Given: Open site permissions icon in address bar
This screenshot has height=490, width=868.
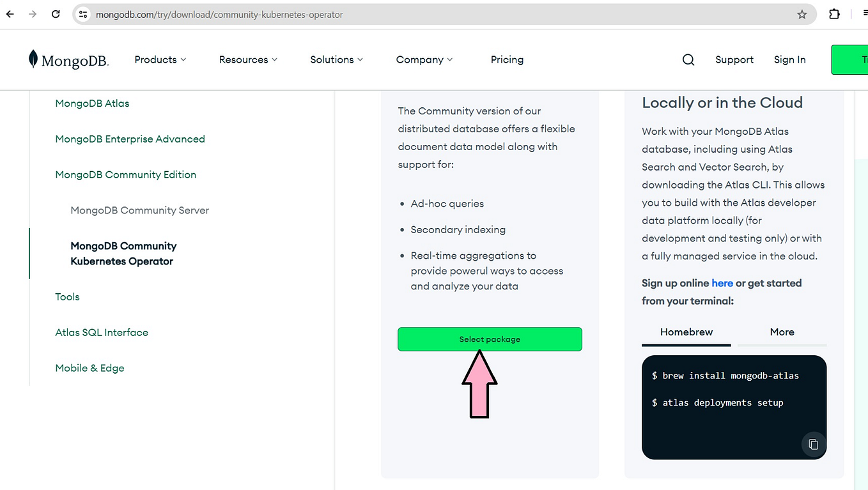Looking at the screenshot, I should pos(83,13).
